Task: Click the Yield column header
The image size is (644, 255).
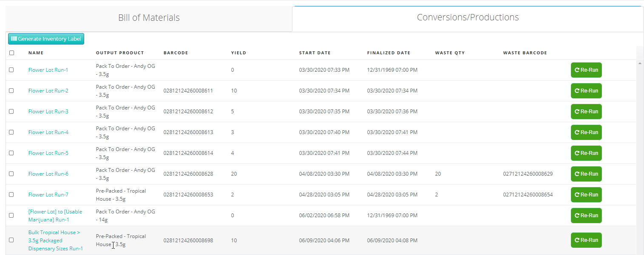Action: [x=238, y=53]
